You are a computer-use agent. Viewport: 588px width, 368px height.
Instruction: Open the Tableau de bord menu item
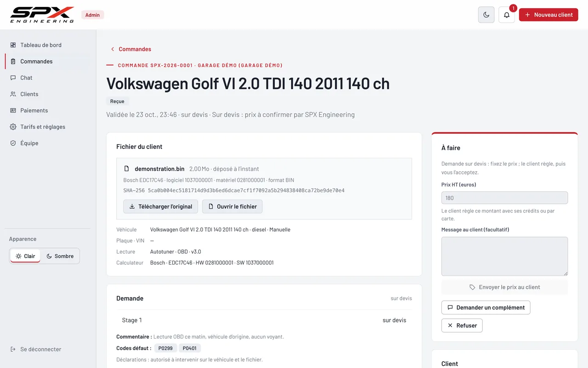[47, 45]
